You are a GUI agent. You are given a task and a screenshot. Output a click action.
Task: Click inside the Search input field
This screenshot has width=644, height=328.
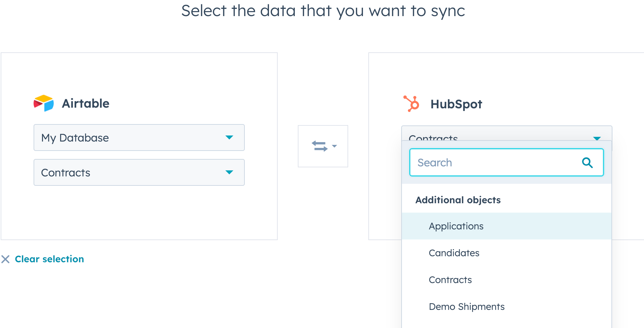coord(487,162)
